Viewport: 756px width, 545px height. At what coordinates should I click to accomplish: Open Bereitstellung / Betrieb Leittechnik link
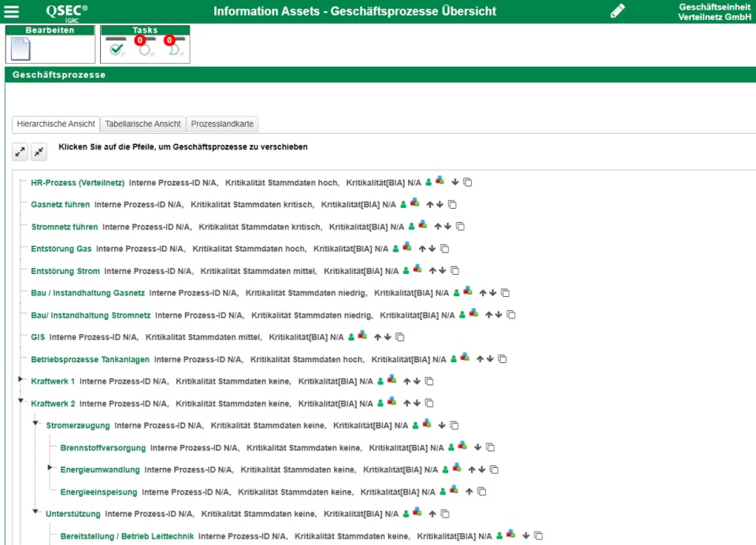pyautogui.click(x=128, y=536)
